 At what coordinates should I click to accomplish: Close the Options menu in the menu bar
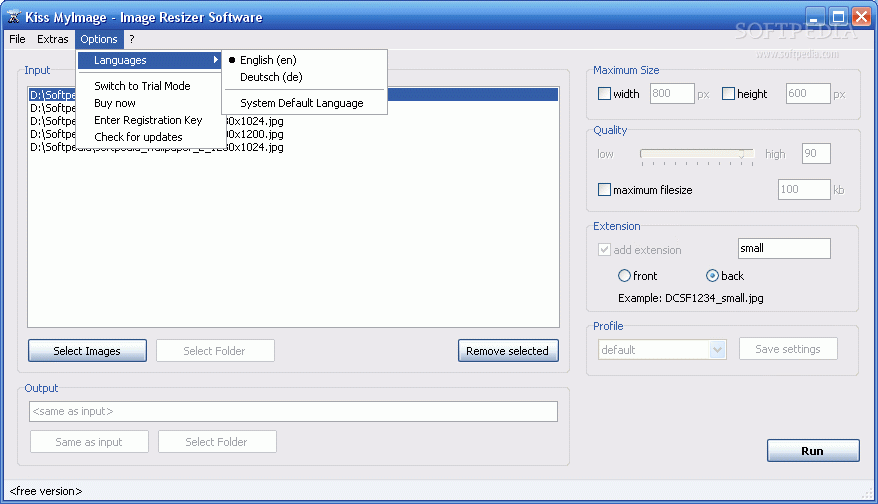click(x=99, y=39)
